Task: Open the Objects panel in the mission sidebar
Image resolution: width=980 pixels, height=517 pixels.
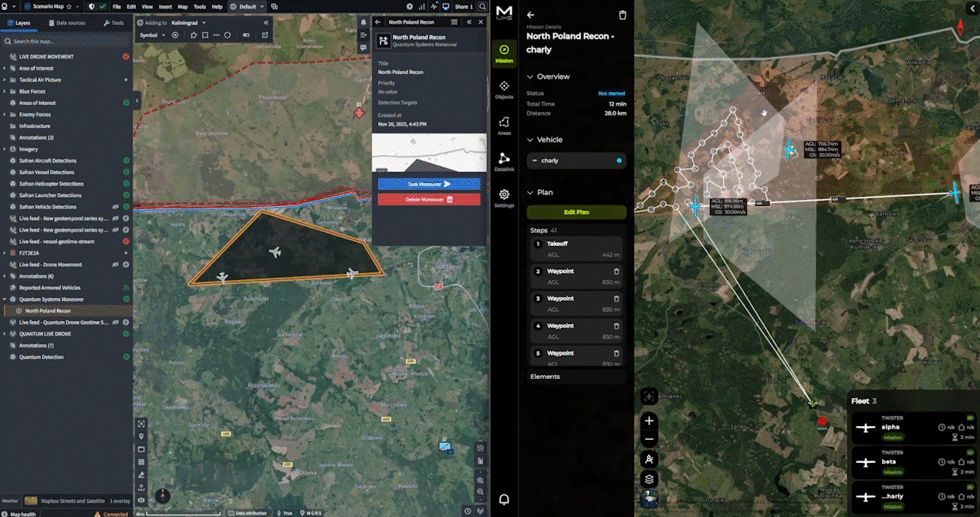Action: click(504, 86)
